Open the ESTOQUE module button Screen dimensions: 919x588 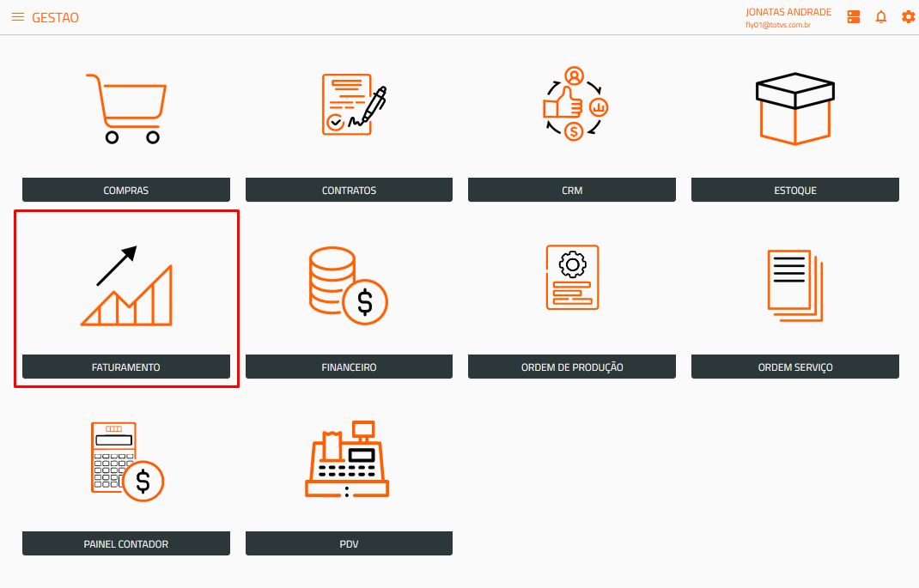794,190
